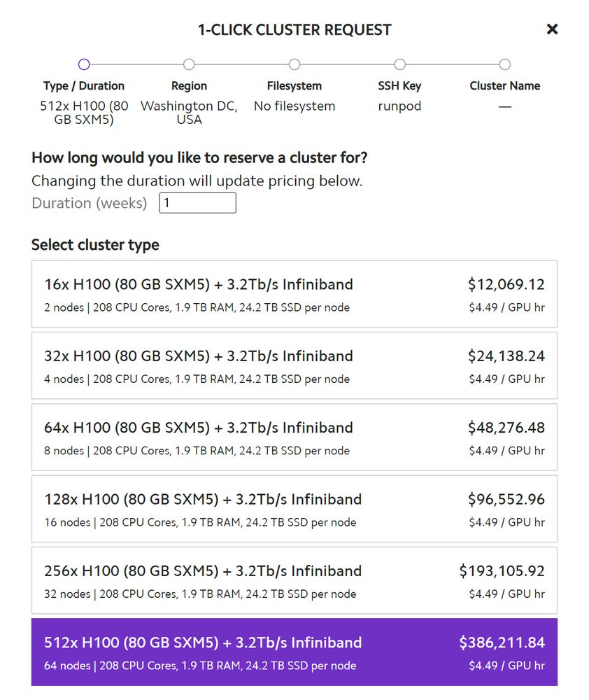Click the $193,105.92 price on 256x card
This screenshot has width=589, height=700.
pos(502,570)
